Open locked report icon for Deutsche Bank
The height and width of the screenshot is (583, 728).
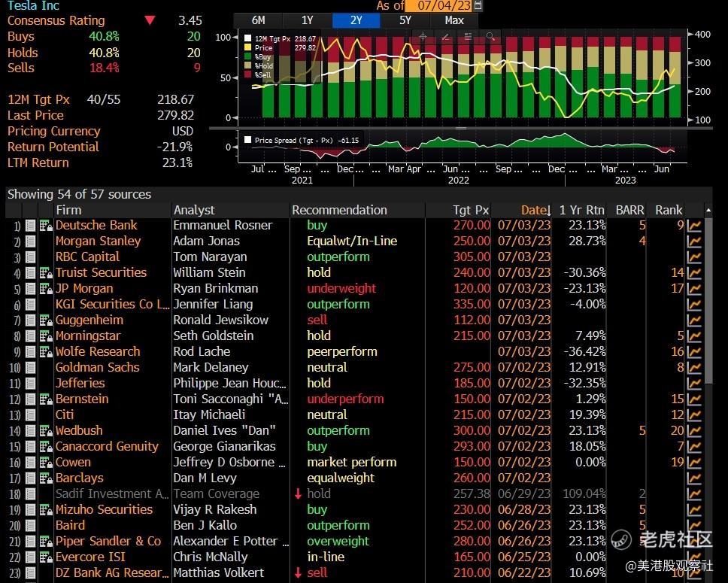click(x=45, y=226)
